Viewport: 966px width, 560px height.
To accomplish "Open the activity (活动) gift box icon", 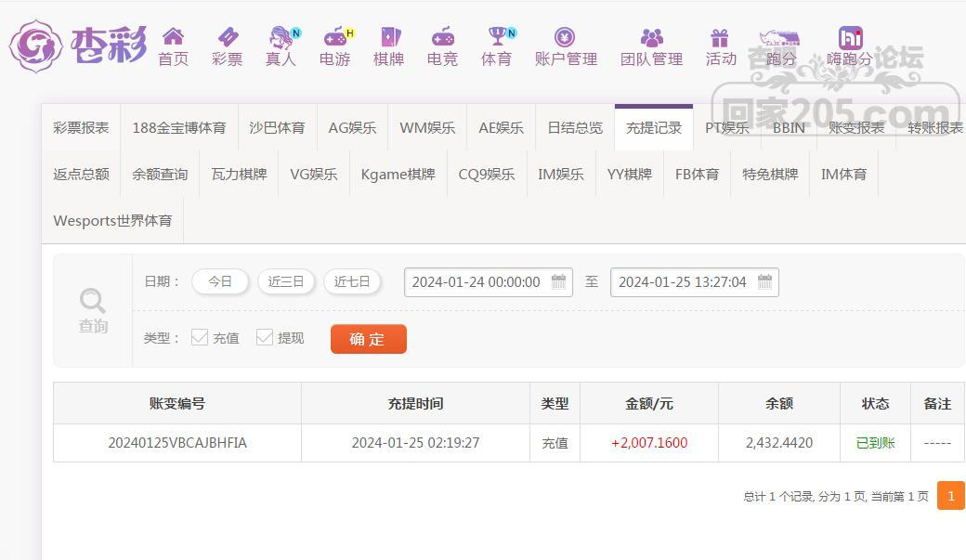I will pyautogui.click(x=720, y=37).
